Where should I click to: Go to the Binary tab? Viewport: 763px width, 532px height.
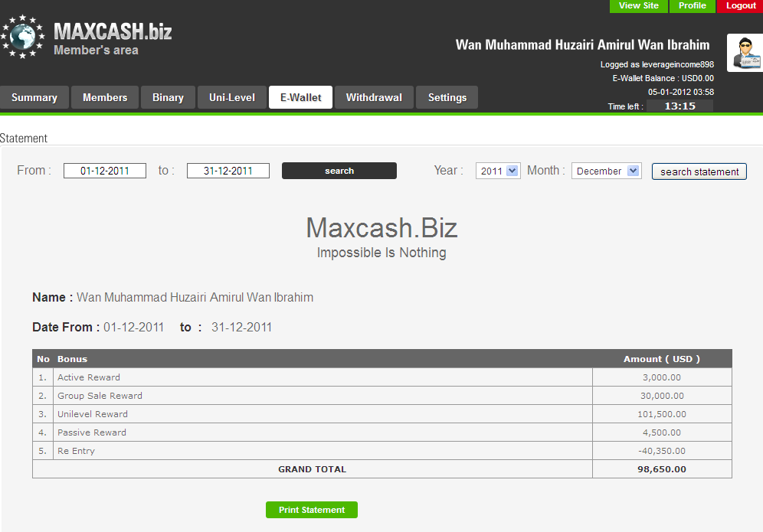[168, 98]
